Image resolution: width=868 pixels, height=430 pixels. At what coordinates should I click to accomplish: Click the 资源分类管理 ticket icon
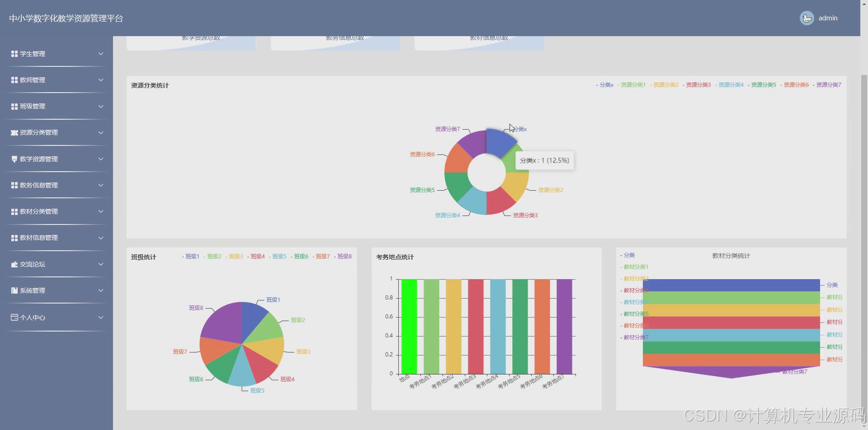click(x=14, y=132)
